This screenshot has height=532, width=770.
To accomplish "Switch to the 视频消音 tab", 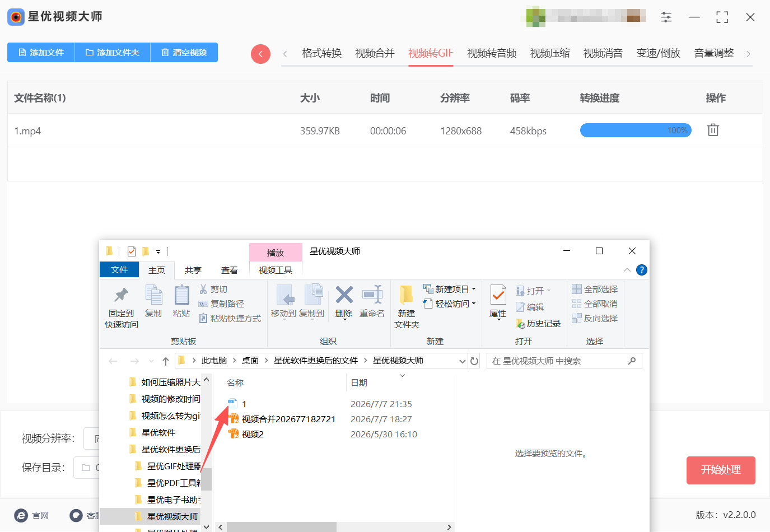I will [603, 53].
